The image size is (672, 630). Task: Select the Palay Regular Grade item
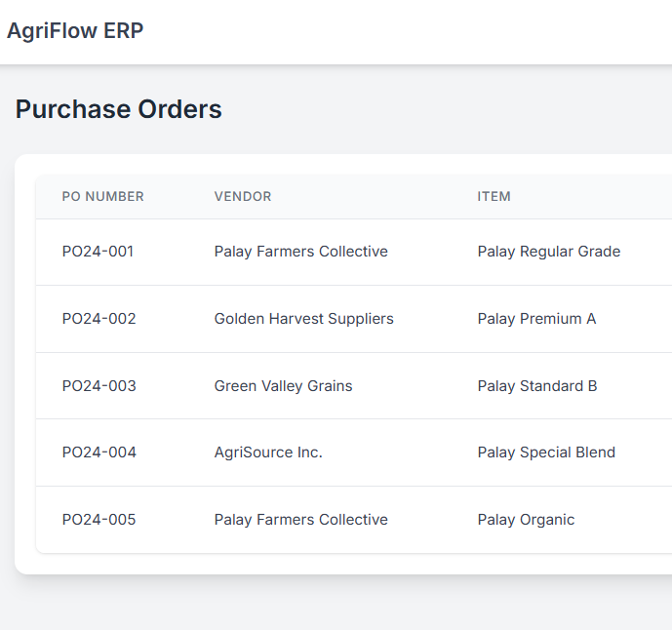[548, 252]
